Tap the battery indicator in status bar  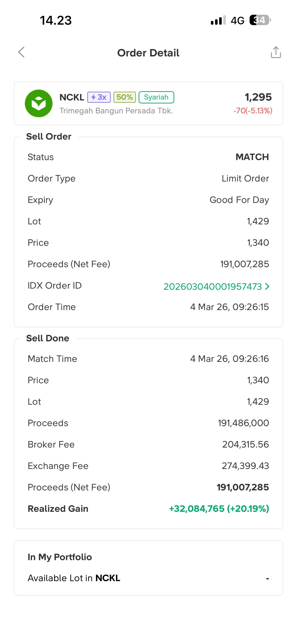pyautogui.click(x=260, y=20)
